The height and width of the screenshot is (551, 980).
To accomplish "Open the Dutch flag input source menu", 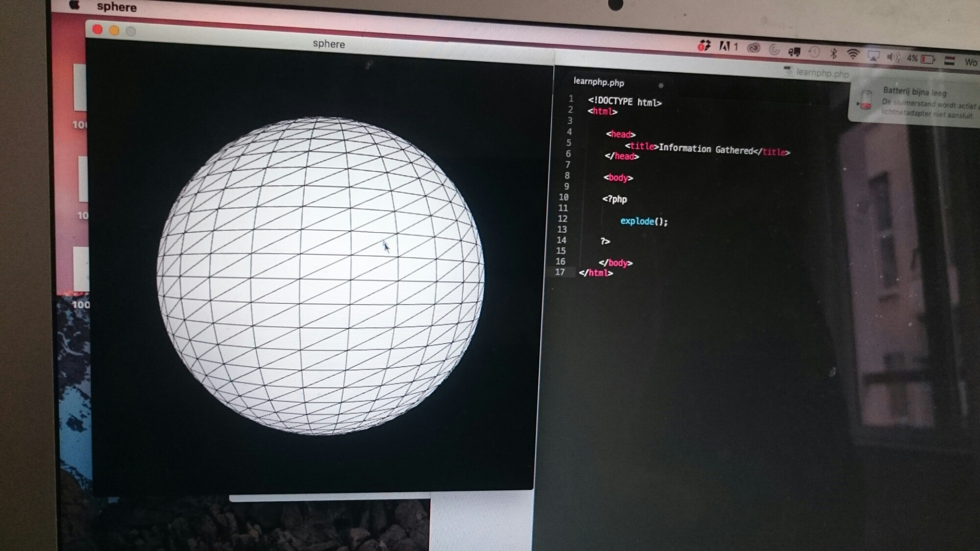I will coord(949,60).
